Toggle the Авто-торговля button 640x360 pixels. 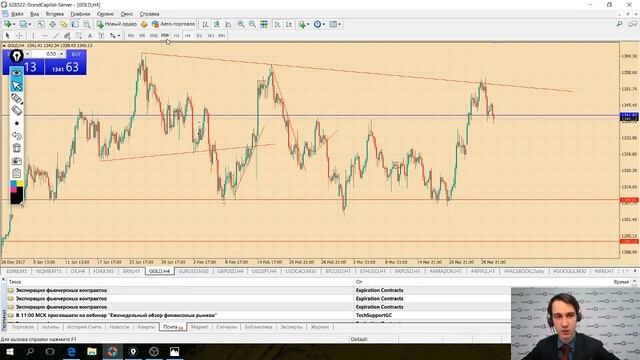(173, 24)
